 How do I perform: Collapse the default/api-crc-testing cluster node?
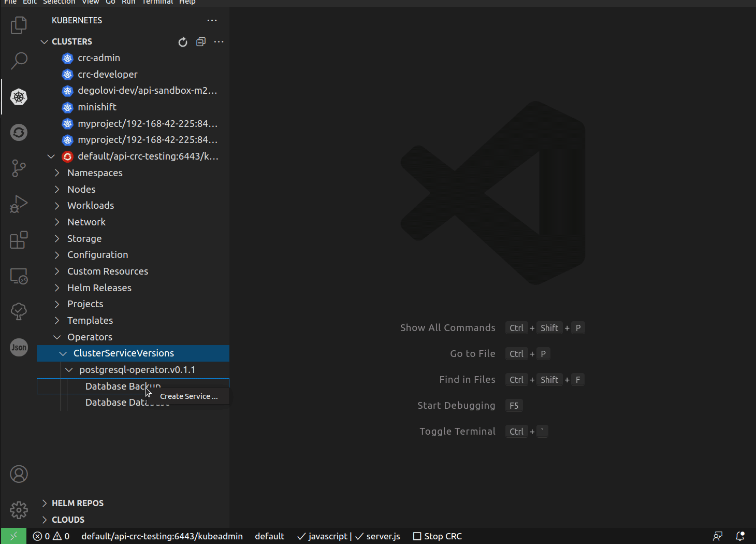51,156
